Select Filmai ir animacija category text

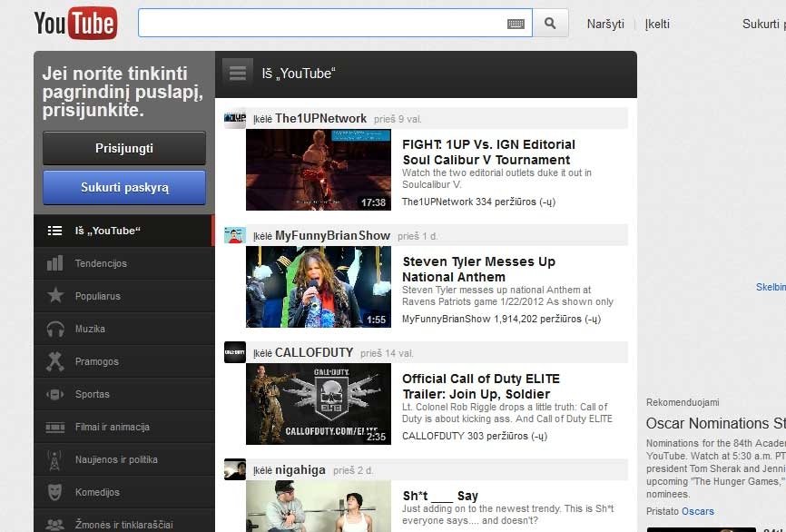pos(113,427)
